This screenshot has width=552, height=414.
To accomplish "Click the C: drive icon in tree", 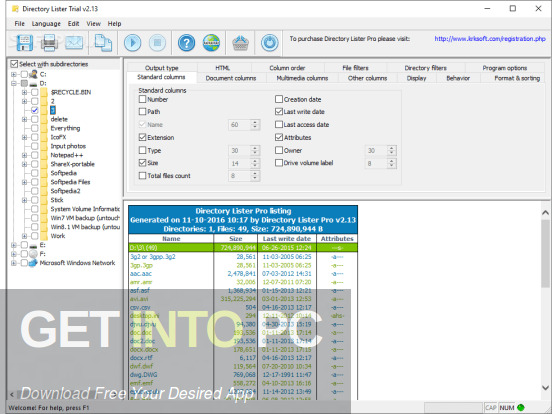I will click(33, 74).
